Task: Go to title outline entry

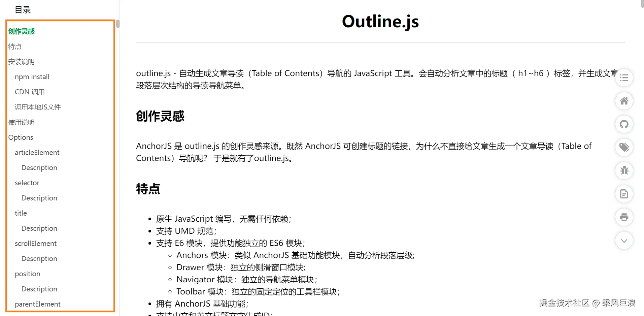Action: [x=21, y=213]
